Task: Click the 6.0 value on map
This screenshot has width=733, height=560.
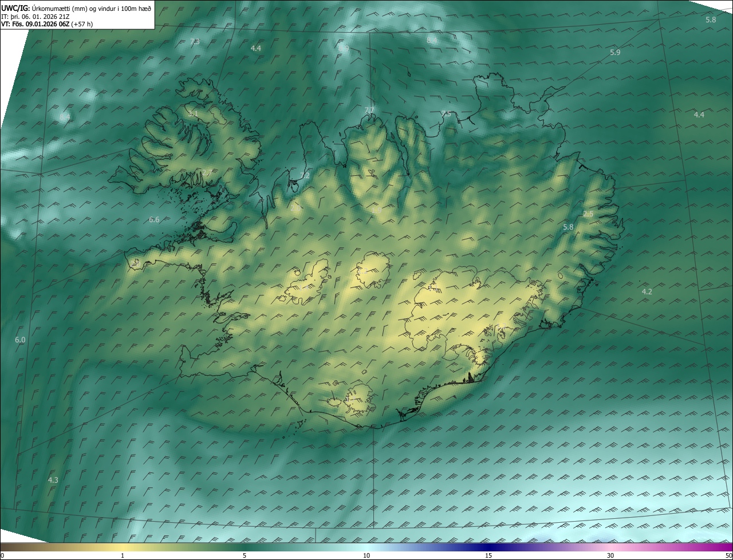Action: [20, 340]
